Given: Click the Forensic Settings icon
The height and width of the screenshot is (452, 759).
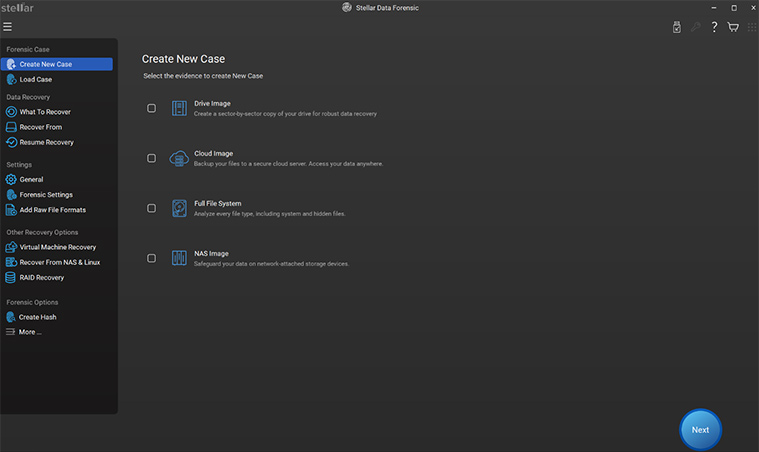Looking at the screenshot, I should pos(11,195).
